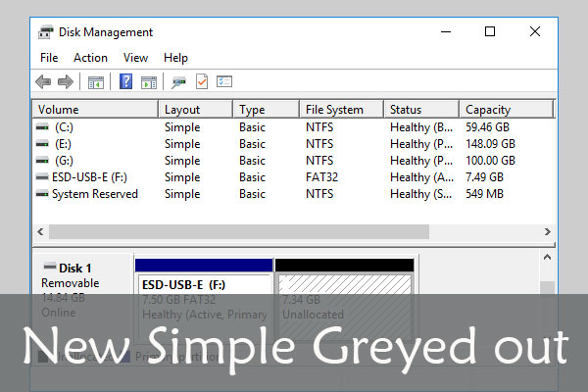Click the Show/Hide Action Pane toolbar icon
Viewport: 588px width, 392px height.
(x=148, y=82)
